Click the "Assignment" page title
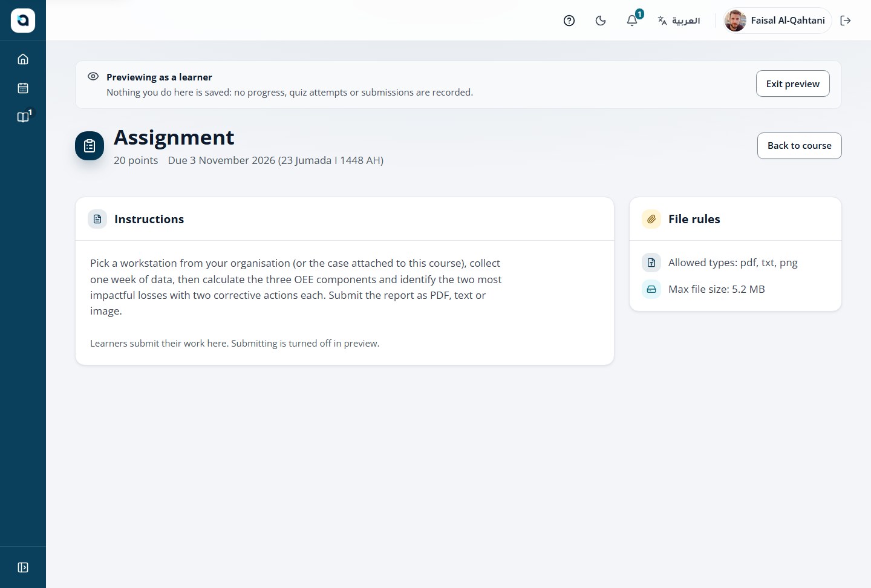This screenshot has width=871, height=588. [174, 137]
